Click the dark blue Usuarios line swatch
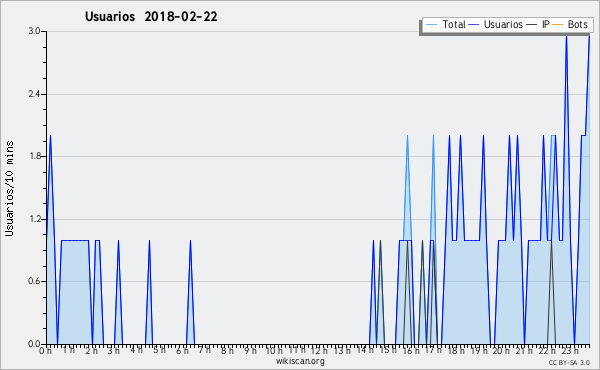The height and width of the screenshot is (370, 600). [474, 25]
